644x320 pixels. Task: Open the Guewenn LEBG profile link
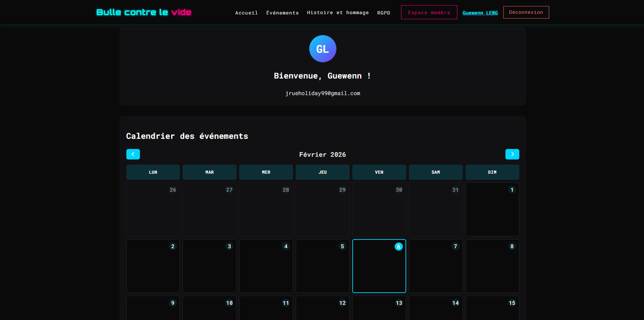[480, 13]
